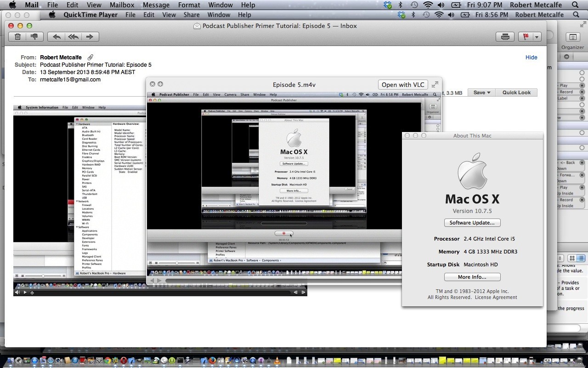The height and width of the screenshot is (368, 588).
Task: Forward the email with the forward arrow icon
Action: [x=90, y=36]
